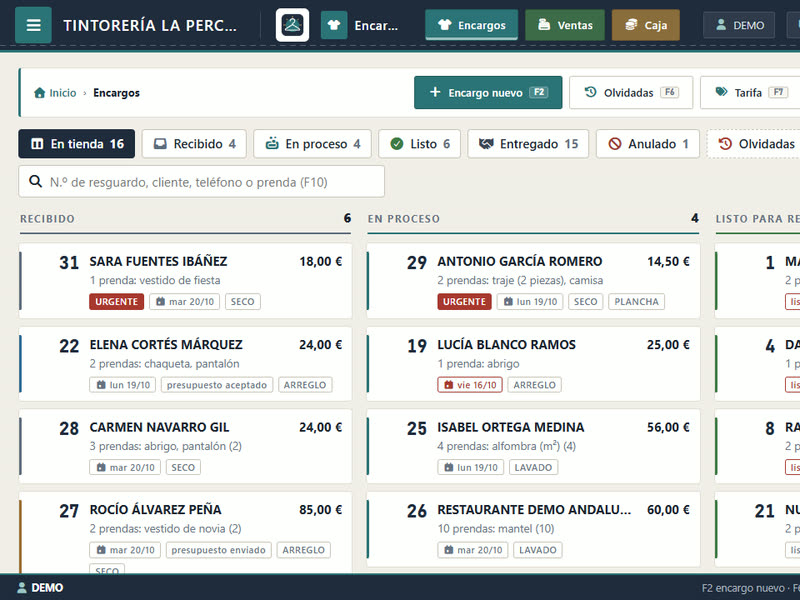This screenshot has width=800, height=600.
Task: Select the En proceso 4 filter tab
Action: tap(312, 144)
